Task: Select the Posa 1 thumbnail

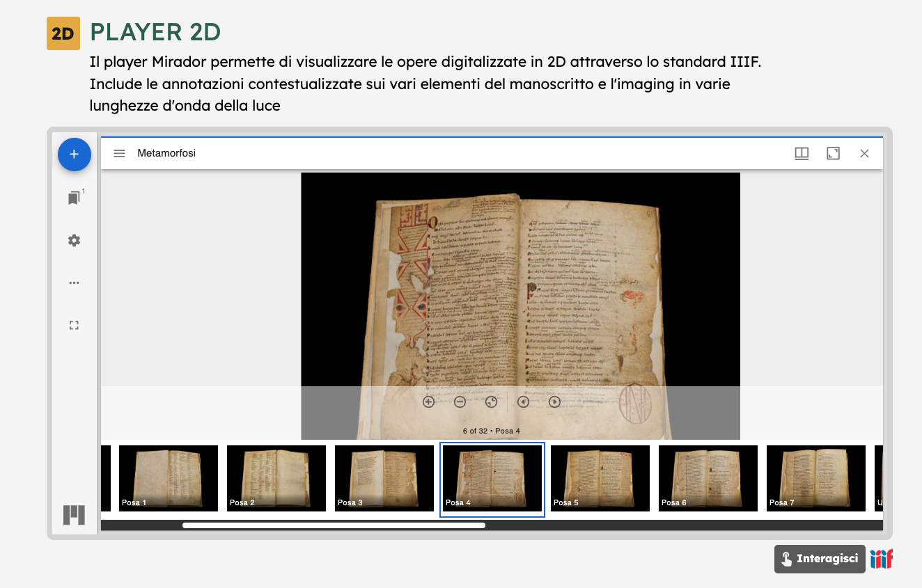Action: (x=168, y=478)
